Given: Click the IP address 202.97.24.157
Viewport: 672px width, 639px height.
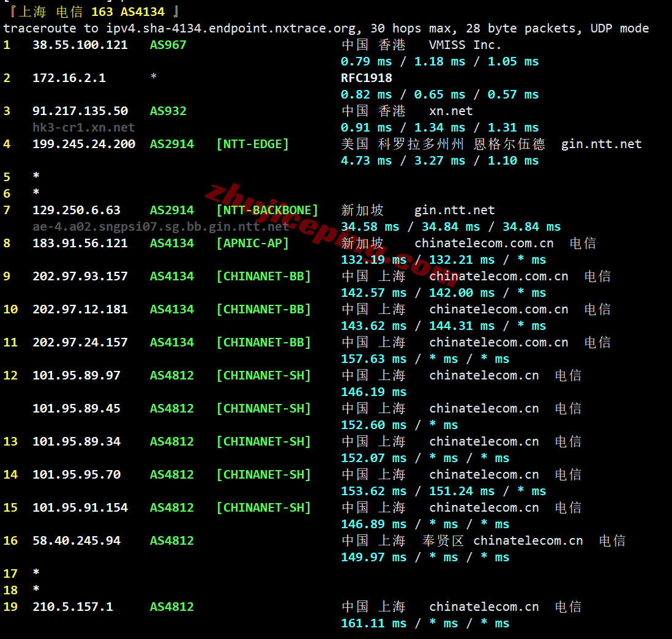Looking at the screenshot, I should click(80, 342).
